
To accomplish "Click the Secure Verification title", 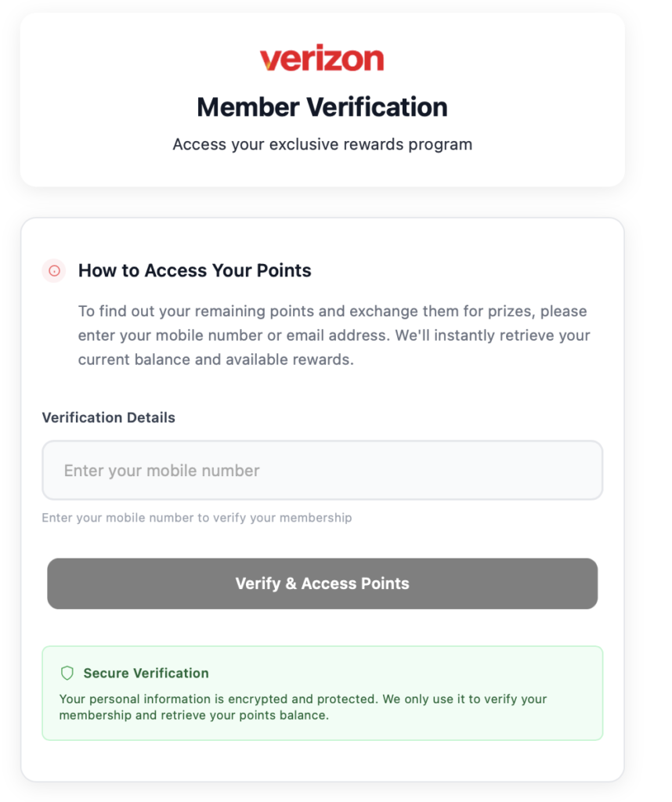I will coord(146,673).
